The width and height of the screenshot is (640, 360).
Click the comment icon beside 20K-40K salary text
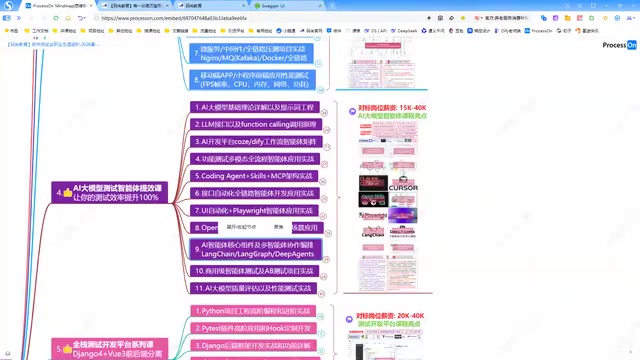tap(349, 319)
